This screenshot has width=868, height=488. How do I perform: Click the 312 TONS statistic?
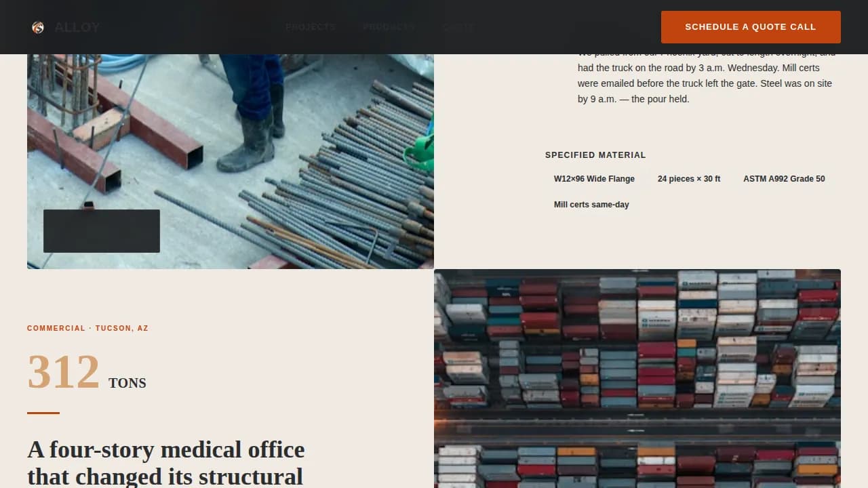[x=87, y=371]
